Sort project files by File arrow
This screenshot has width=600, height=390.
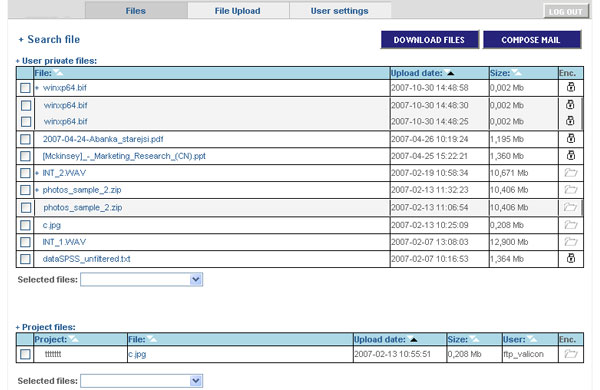coord(152,339)
